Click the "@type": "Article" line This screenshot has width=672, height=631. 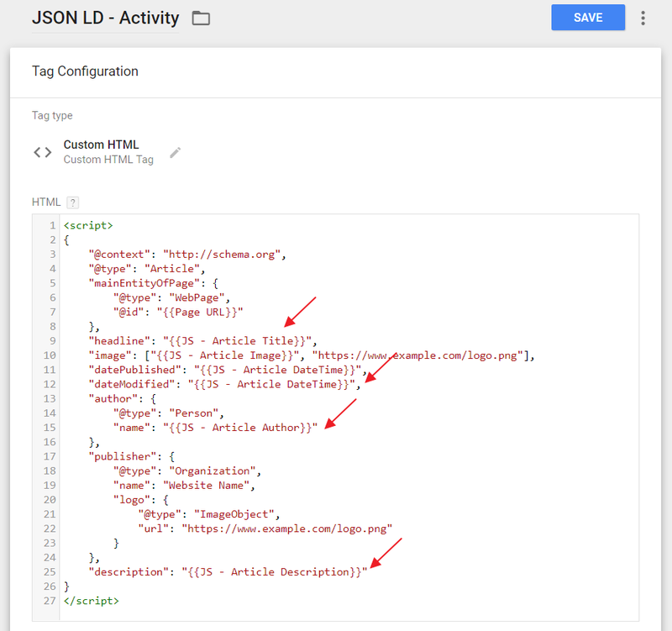[x=147, y=269]
